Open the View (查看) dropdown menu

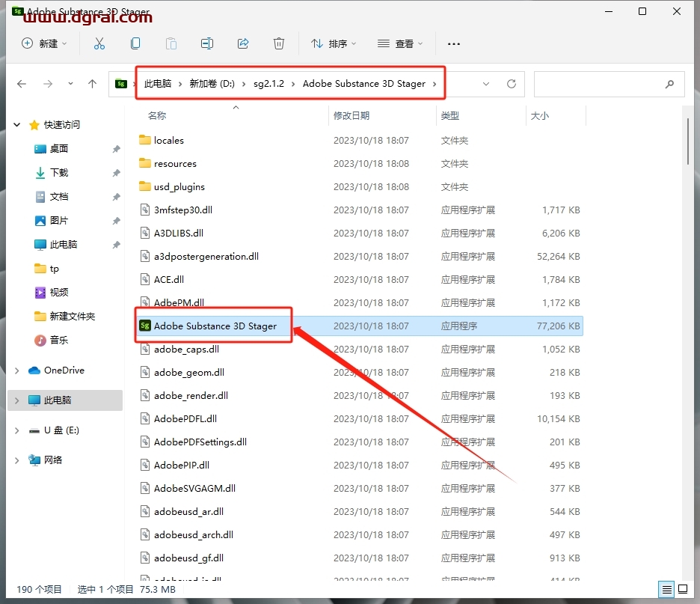click(x=400, y=43)
